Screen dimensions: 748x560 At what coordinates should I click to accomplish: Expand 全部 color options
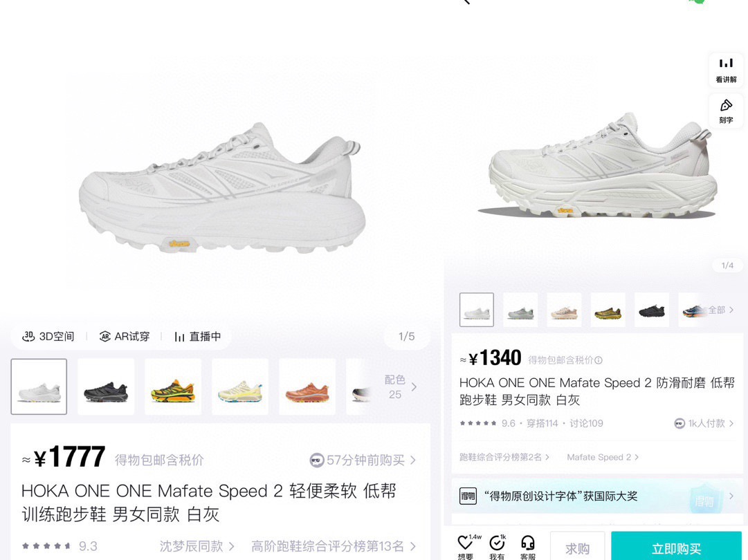720,310
